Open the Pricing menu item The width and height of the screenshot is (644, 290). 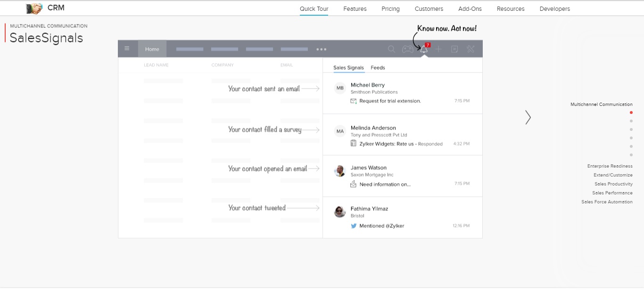[390, 8]
